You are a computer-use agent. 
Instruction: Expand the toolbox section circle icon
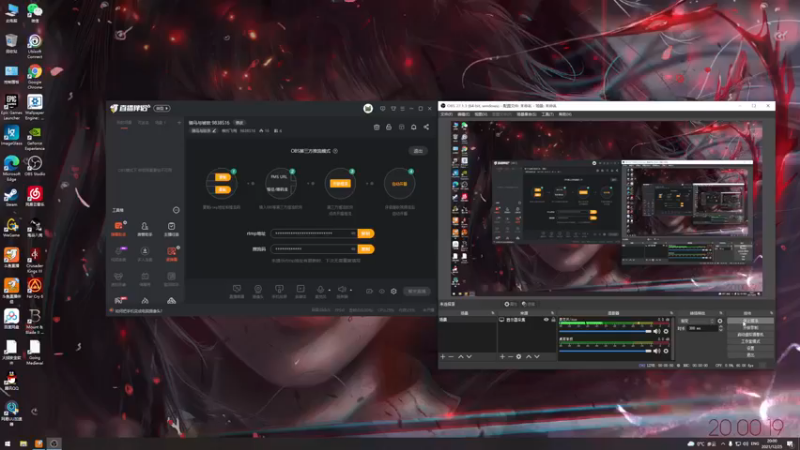tap(176, 210)
